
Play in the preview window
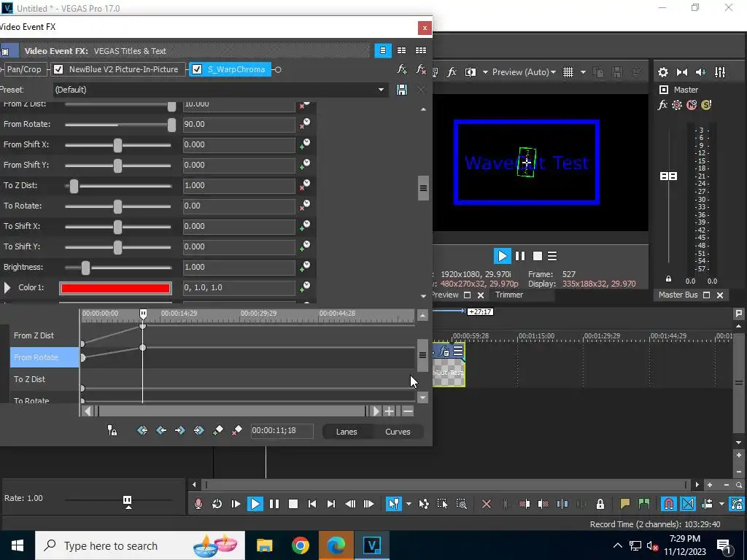click(x=502, y=256)
